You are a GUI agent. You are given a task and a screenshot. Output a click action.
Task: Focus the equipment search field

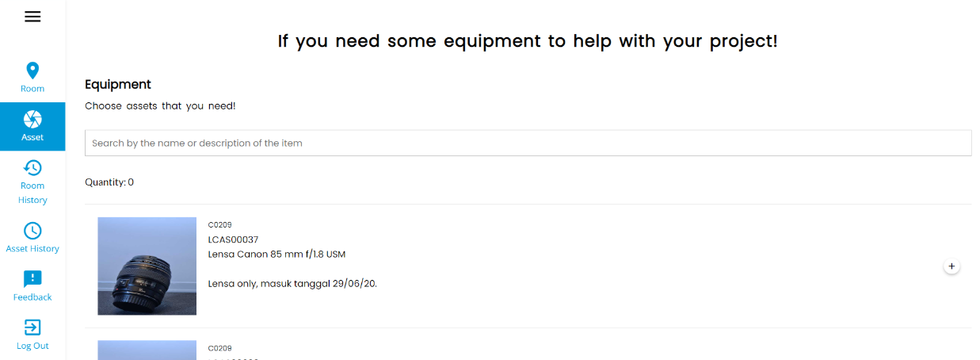[528, 143]
